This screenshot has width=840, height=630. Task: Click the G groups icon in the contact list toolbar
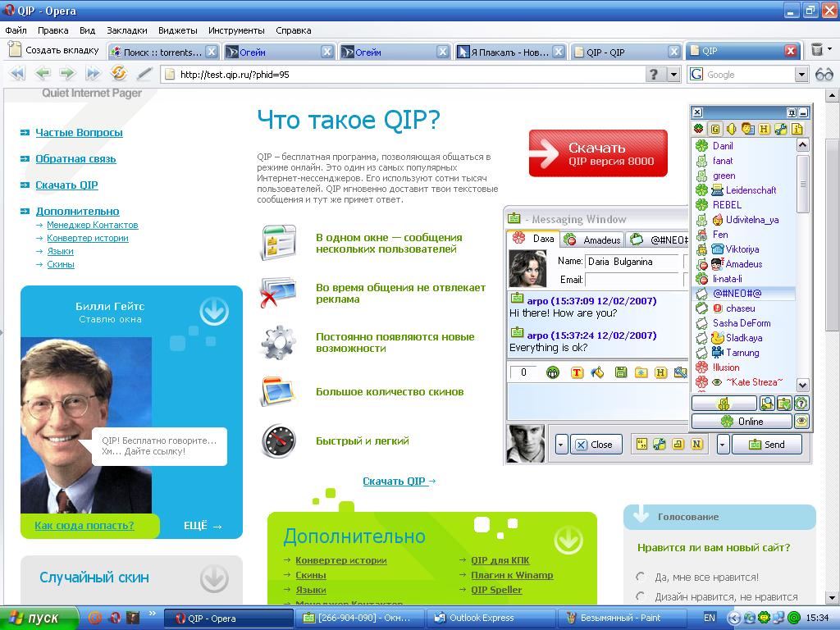(x=714, y=129)
